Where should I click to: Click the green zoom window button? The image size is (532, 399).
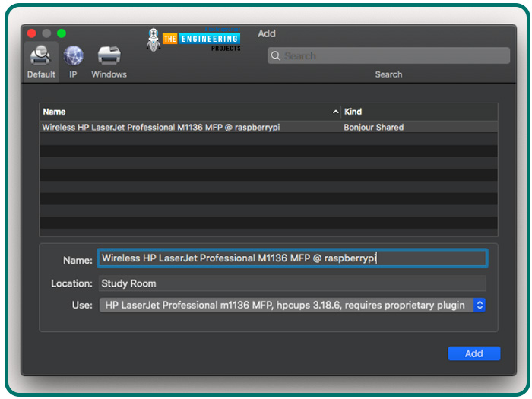pyautogui.click(x=62, y=33)
